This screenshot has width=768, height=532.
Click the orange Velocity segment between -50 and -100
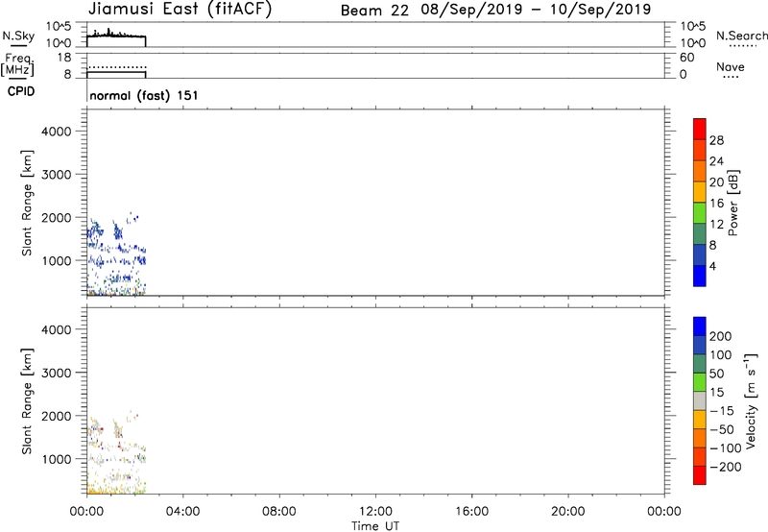[700, 438]
